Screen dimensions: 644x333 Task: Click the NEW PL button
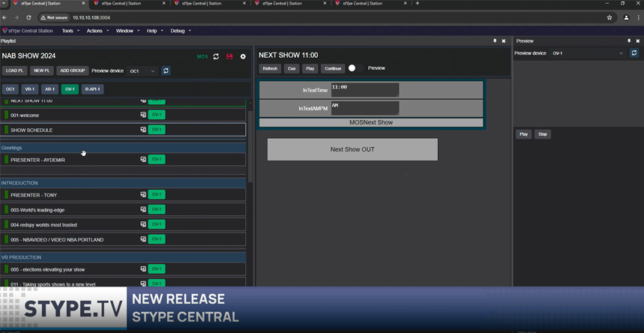(42, 70)
